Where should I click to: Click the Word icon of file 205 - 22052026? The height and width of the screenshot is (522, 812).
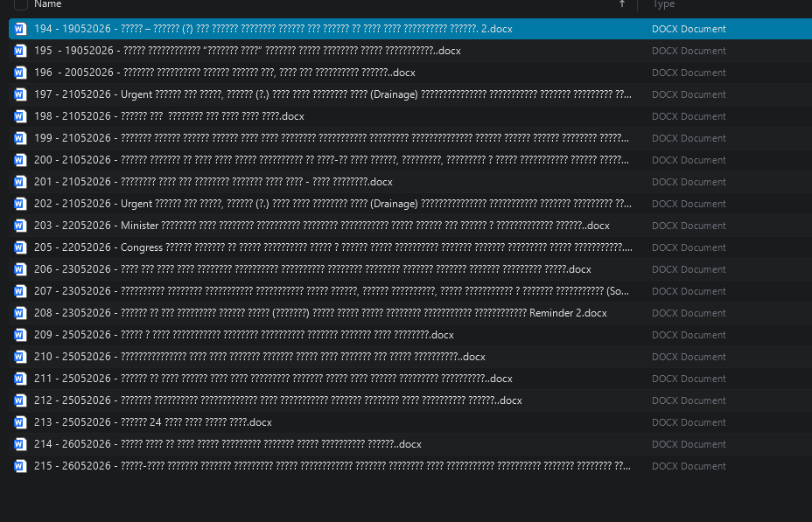click(20, 247)
